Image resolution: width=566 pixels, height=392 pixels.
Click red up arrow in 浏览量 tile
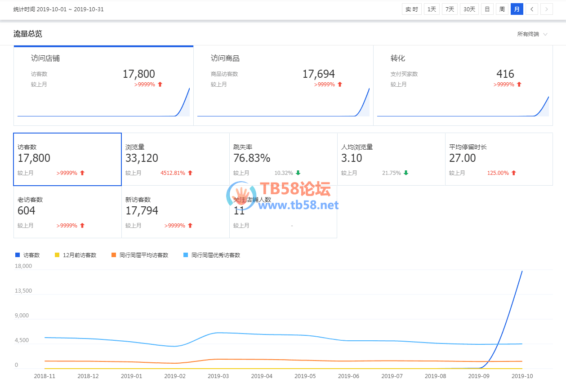coord(190,173)
